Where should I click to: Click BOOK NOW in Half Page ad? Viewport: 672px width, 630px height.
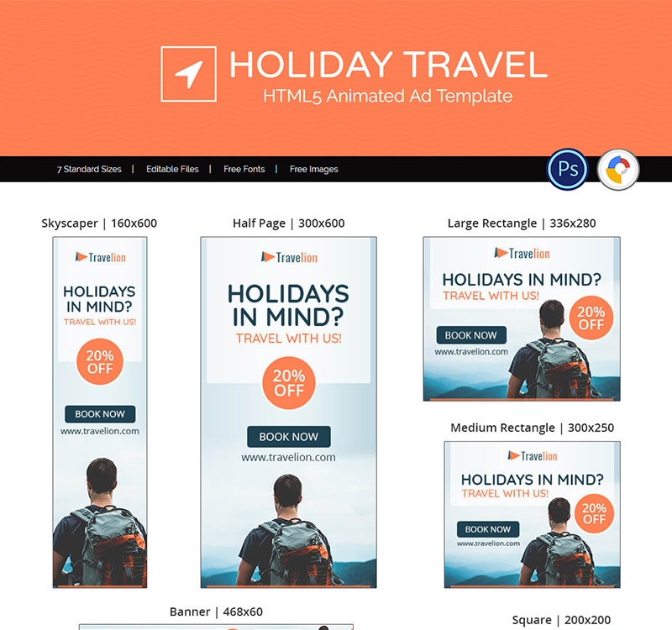[x=289, y=437]
